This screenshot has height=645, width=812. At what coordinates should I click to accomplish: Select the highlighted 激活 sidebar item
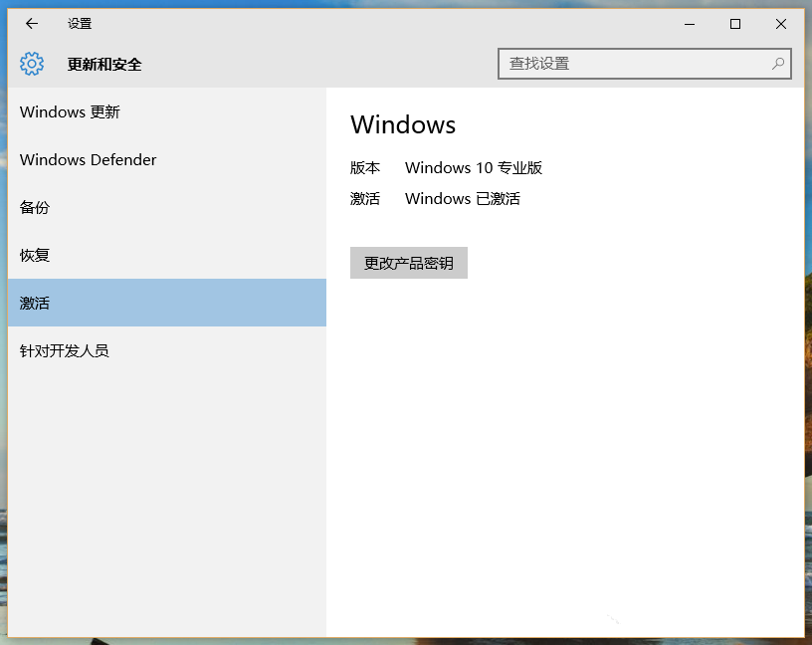[167, 303]
